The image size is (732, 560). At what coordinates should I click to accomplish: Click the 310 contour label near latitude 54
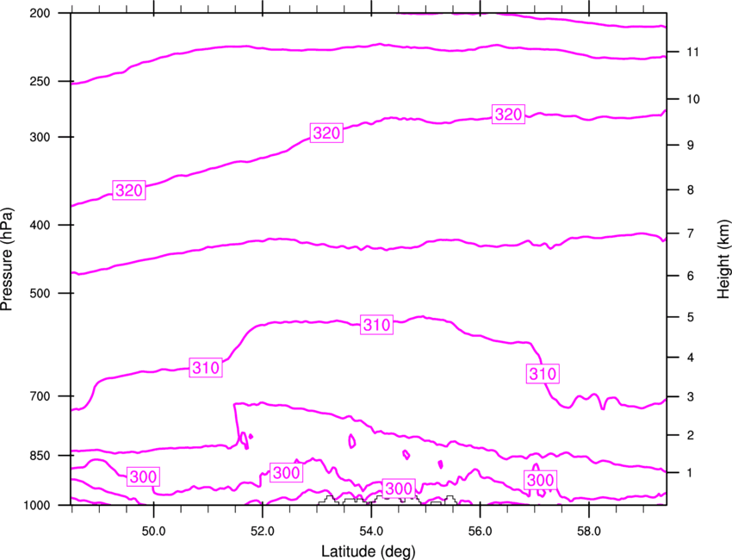pyautogui.click(x=376, y=325)
